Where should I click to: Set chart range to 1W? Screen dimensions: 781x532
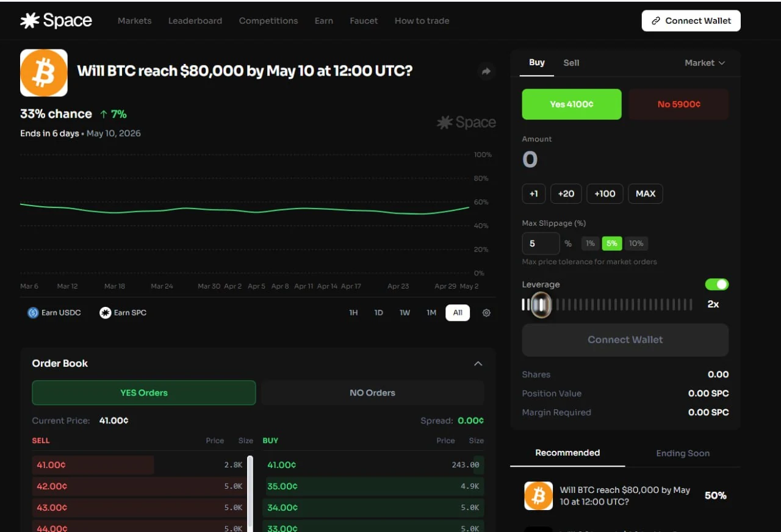click(x=405, y=313)
